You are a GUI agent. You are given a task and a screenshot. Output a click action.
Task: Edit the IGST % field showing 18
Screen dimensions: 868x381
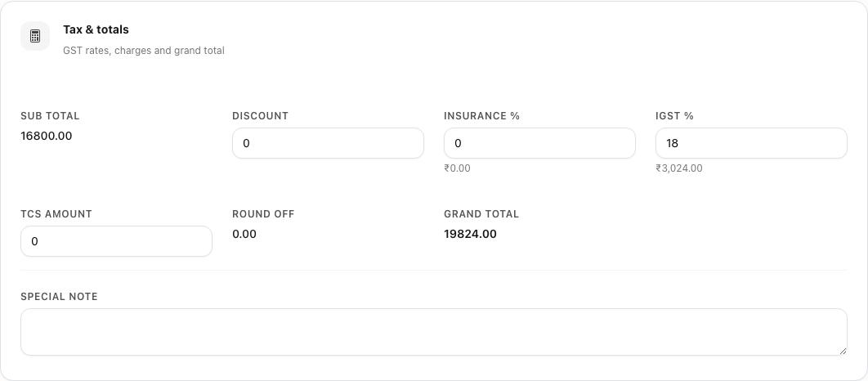751,143
